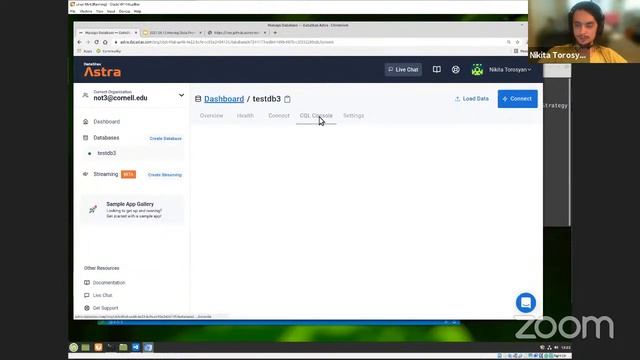640x360 pixels.
Task: Click the green start menu icon in the taskbar
Action: pos(73,347)
